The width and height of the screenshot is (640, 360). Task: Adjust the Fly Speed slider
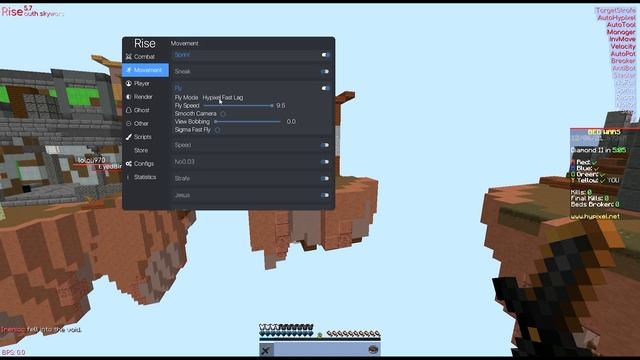(x=238, y=106)
